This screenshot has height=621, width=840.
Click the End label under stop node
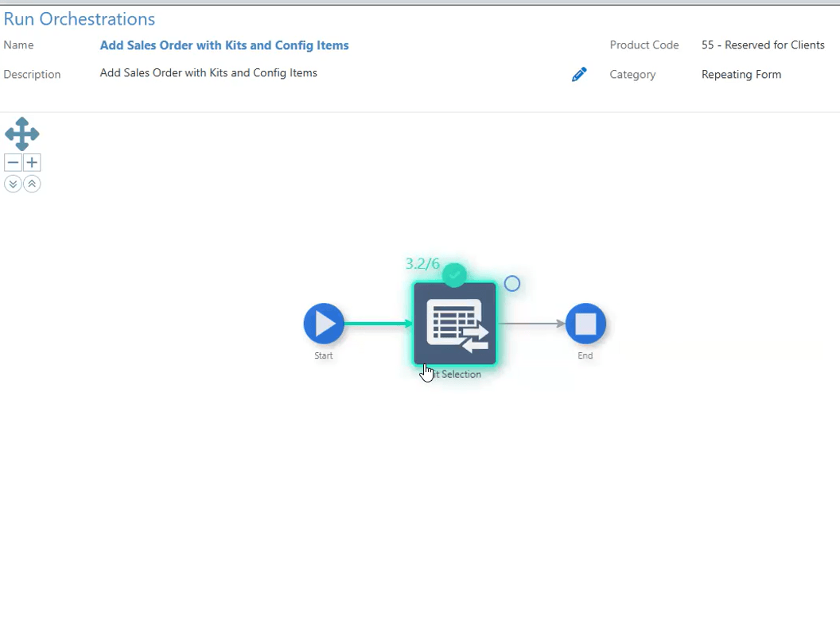point(585,355)
